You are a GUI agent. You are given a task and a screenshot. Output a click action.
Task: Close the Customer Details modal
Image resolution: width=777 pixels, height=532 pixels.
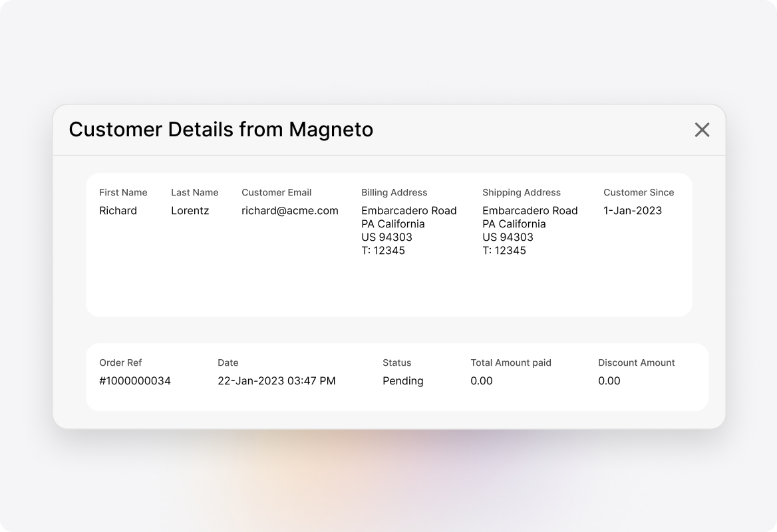click(x=702, y=130)
